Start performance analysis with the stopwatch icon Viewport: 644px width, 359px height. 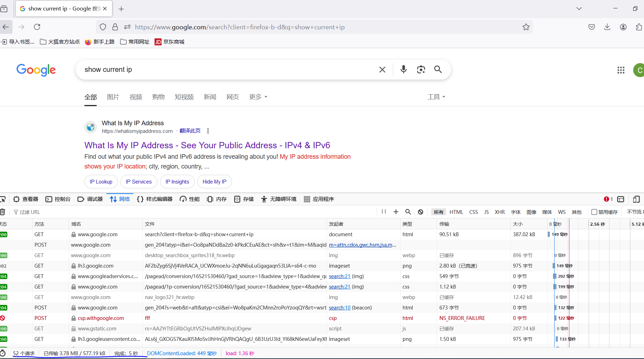click(x=3, y=353)
